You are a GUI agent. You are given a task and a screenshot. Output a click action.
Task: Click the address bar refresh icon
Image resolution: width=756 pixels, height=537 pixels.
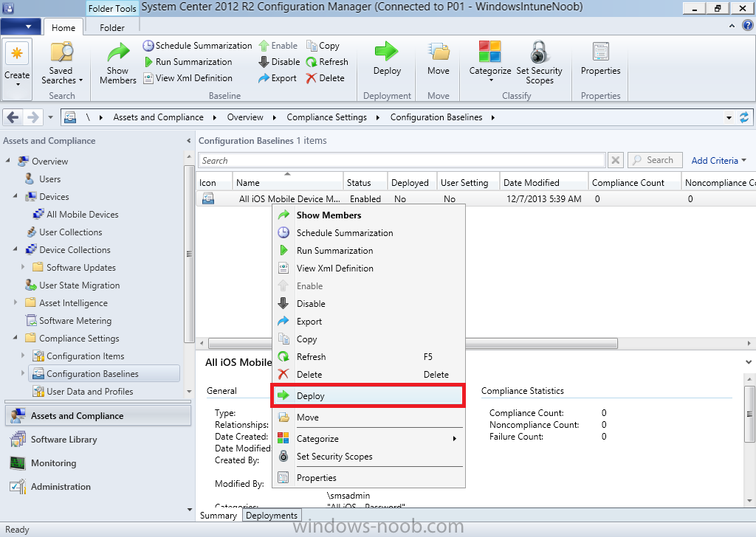[x=744, y=117]
